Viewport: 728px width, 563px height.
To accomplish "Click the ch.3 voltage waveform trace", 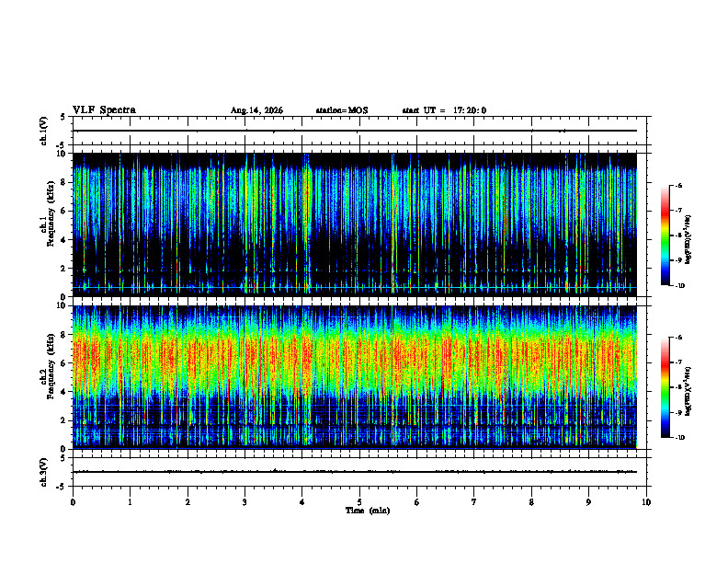I will pos(355,472).
